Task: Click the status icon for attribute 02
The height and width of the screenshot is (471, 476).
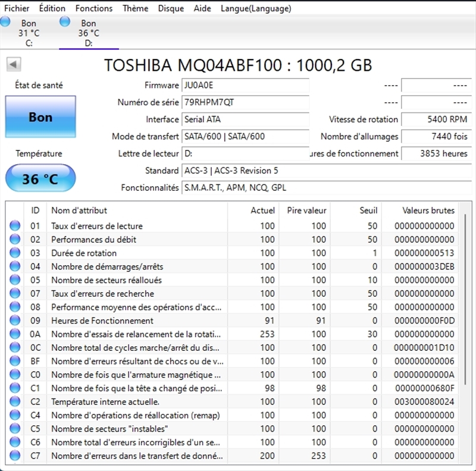Action: (15, 240)
